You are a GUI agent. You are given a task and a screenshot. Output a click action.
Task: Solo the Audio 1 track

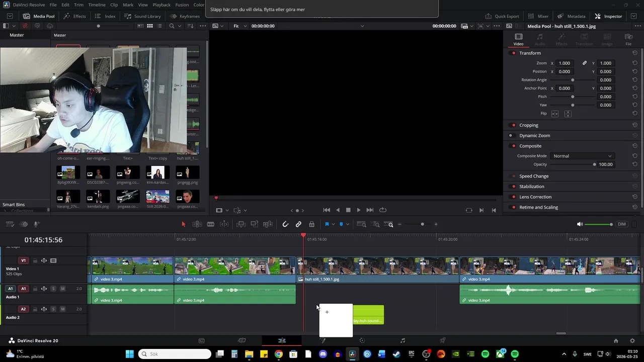[x=53, y=289]
